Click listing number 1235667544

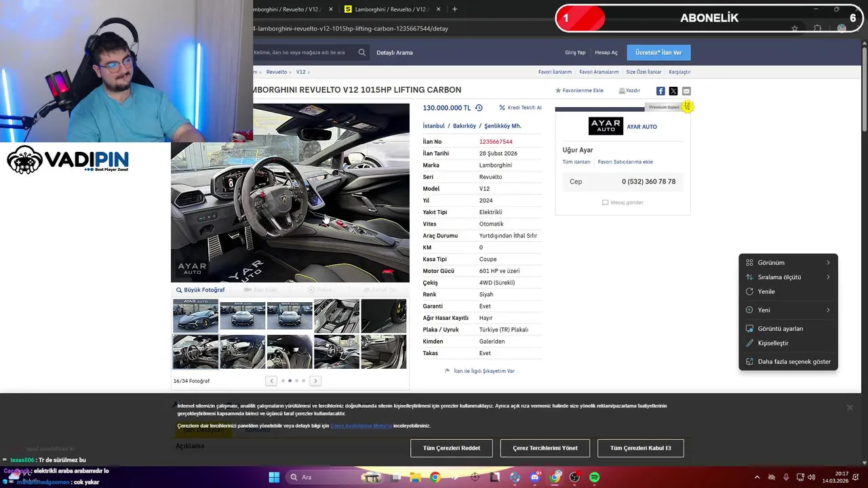coord(496,142)
